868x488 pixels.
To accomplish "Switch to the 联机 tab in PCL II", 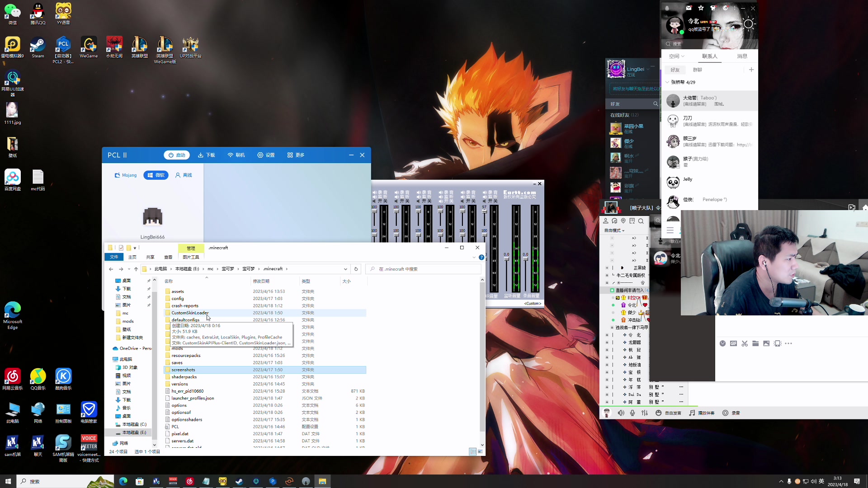I will [236, 155].
